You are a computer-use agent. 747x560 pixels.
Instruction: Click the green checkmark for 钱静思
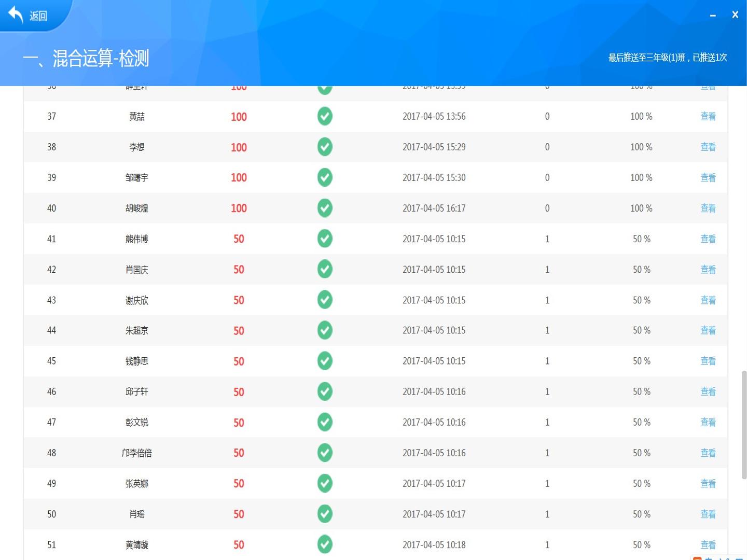tap(325, 361)
